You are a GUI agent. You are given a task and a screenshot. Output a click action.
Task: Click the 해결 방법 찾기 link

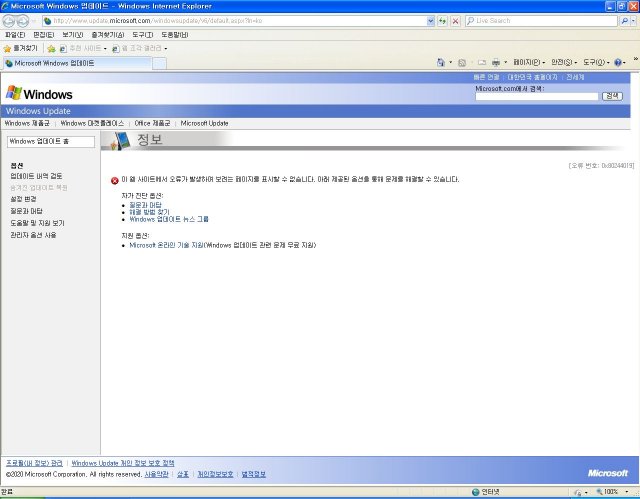point(149,212)
